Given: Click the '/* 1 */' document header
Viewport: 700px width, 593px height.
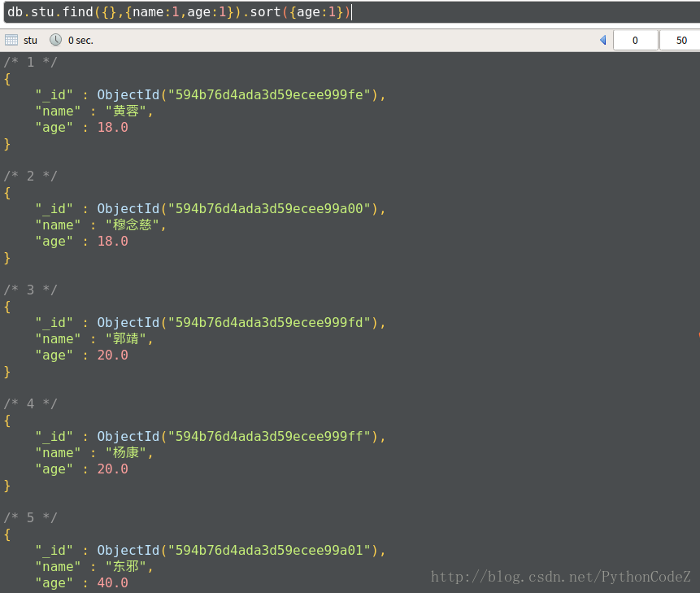Looking at the screenshot, I should pyautogui.click(x=30, y=62).
